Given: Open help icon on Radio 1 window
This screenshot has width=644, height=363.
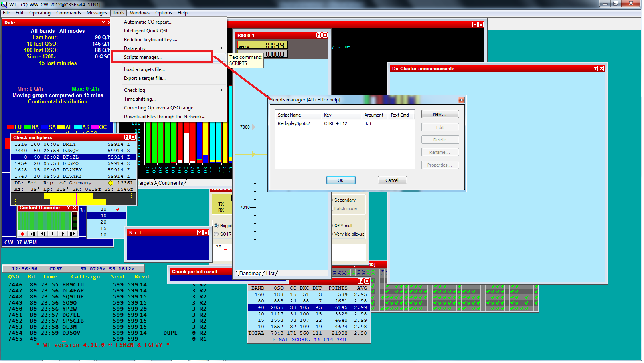Looking at the screenshot, I should pos(319,35).
